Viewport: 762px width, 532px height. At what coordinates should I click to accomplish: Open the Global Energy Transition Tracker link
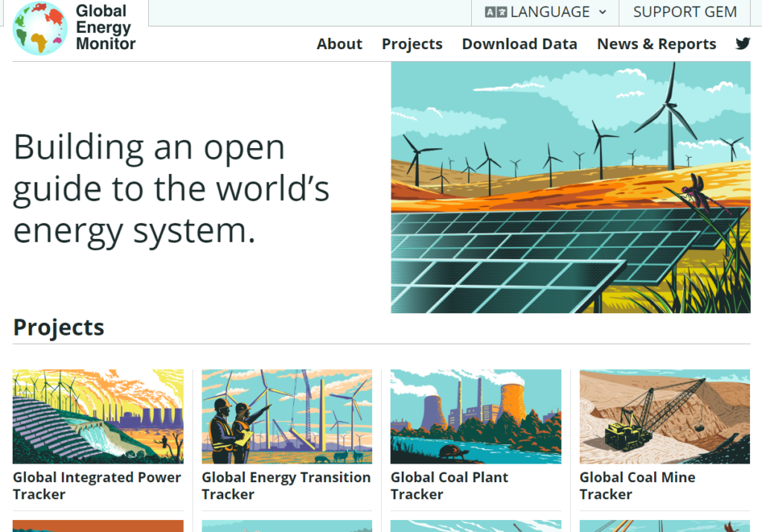click(x=286, y=485)
